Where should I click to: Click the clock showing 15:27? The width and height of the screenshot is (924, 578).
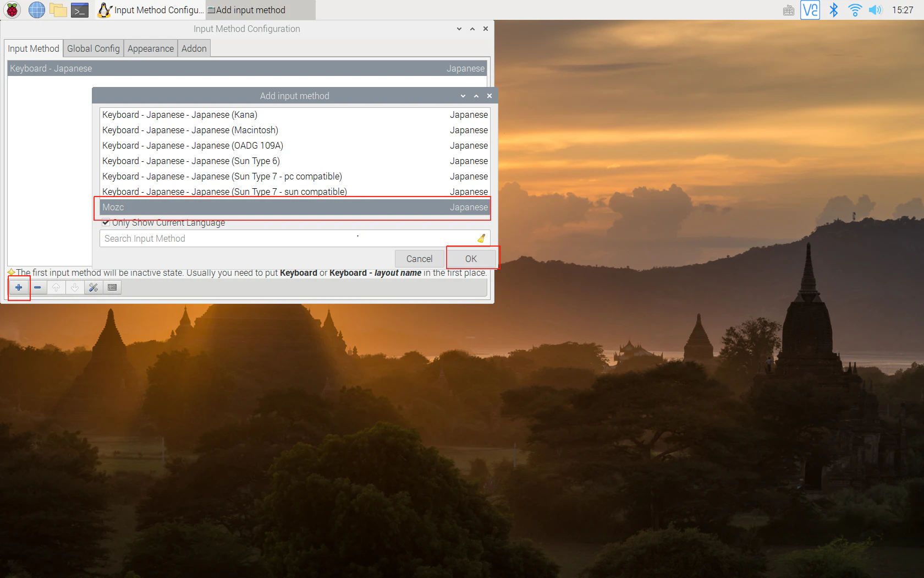click(903, 10)
